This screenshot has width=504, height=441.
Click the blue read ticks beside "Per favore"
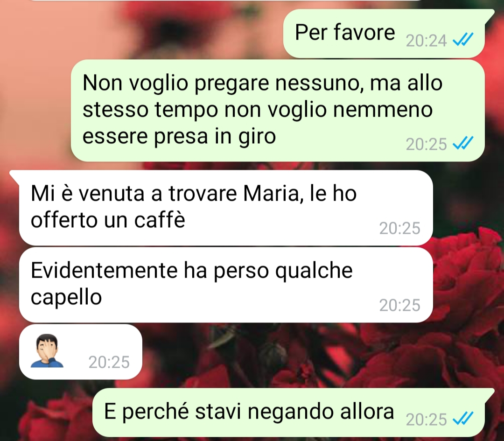[x=463, y=40]
